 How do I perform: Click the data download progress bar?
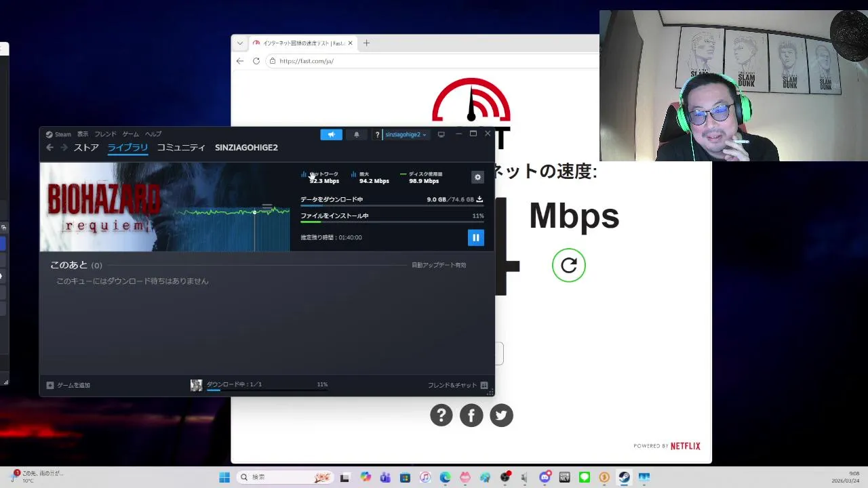point(392,205)
